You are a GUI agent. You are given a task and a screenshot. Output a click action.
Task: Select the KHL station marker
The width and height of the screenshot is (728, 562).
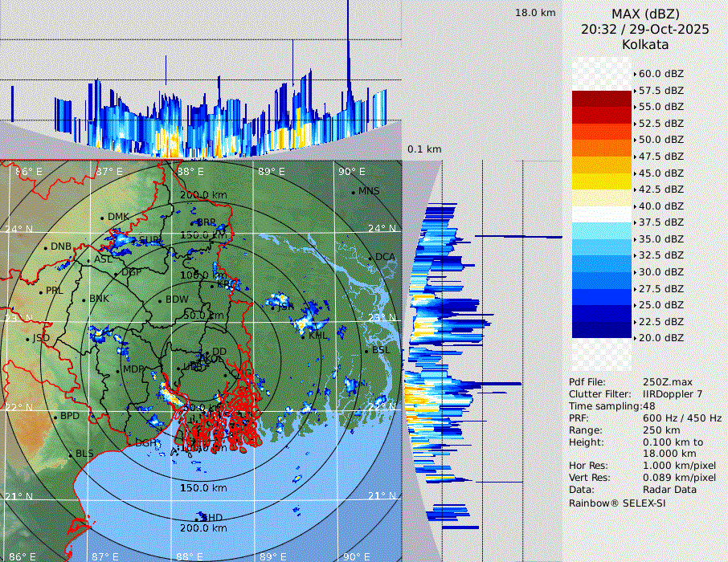tap(304, 336)
